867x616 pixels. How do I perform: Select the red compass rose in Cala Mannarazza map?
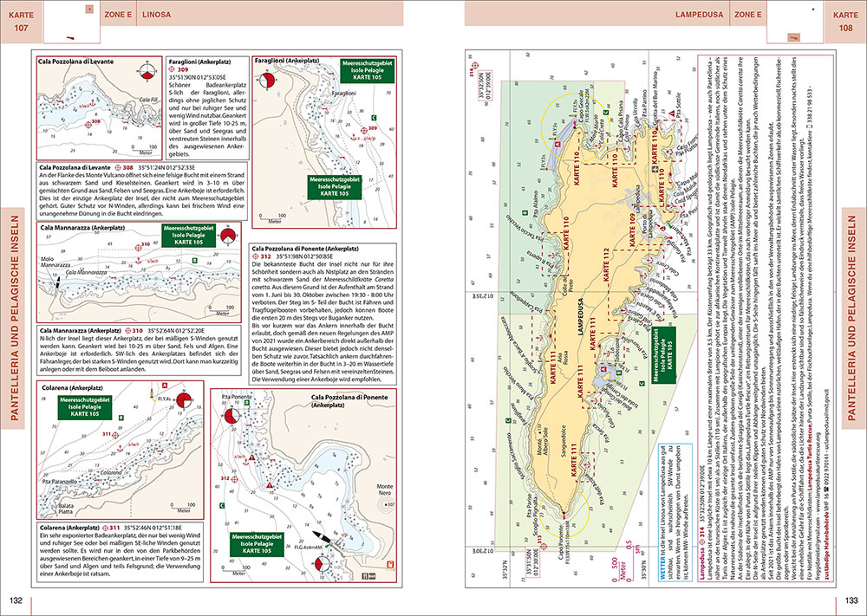point(228,235)
